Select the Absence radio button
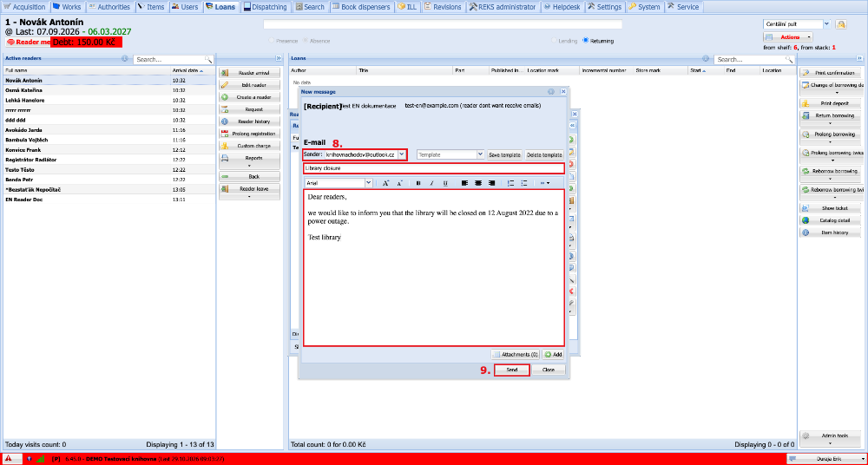The height and width of the screenshot is (465, 868). (x=306, y=41)
